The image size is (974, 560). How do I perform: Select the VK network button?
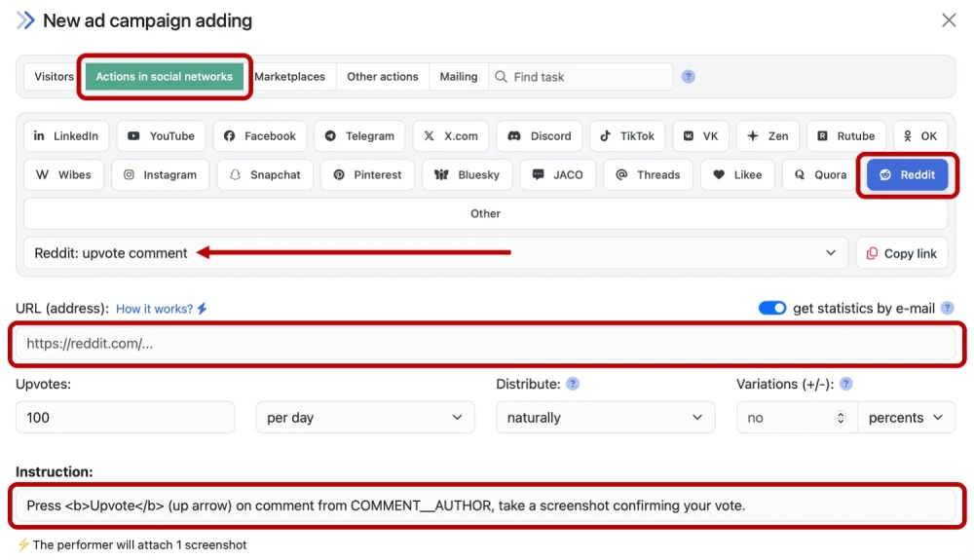pyautogui.click(x=700, y=136)
